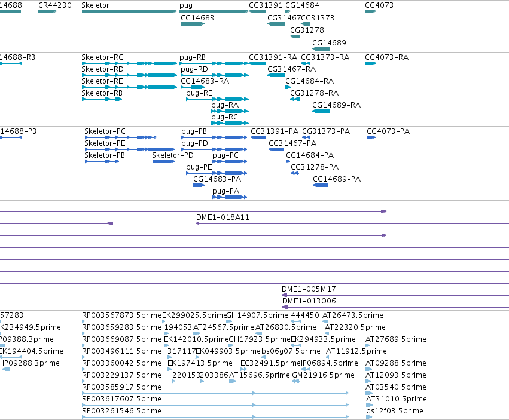The width and height of the screenshot is (509, 420).
Task: Click the CG31278-RA transcript label
Action: point(314,93)
